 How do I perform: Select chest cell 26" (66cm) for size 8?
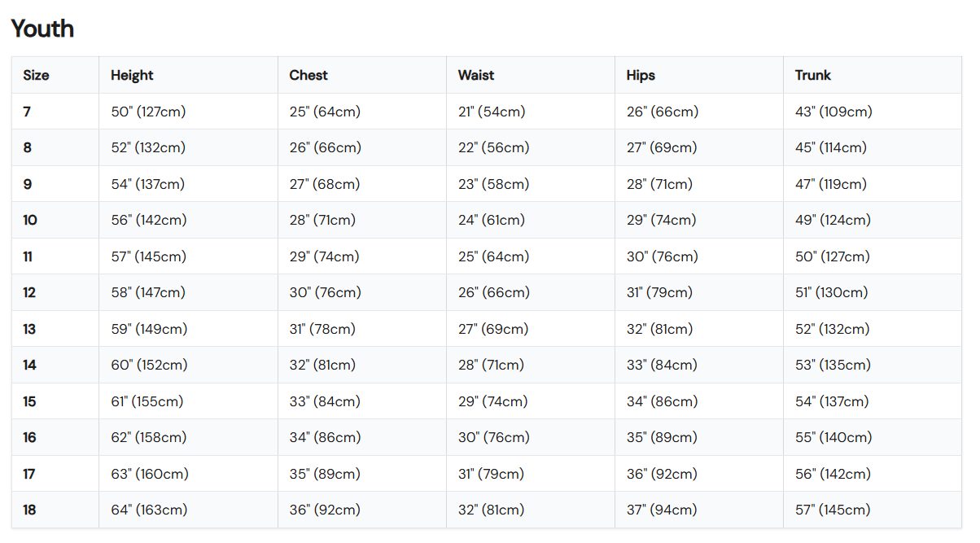pyautogui.click(x=325, y=147)
